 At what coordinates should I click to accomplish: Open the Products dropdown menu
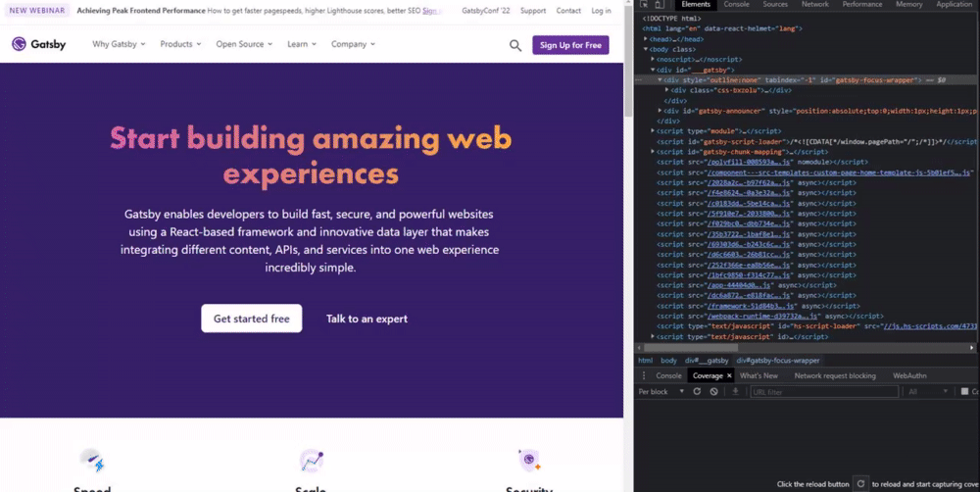coord(180,44)
